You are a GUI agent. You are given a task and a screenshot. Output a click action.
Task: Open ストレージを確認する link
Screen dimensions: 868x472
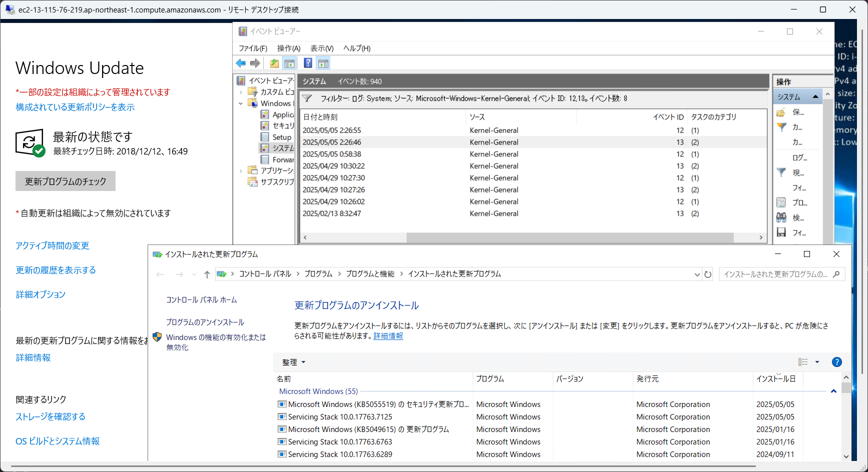point(51,416)
